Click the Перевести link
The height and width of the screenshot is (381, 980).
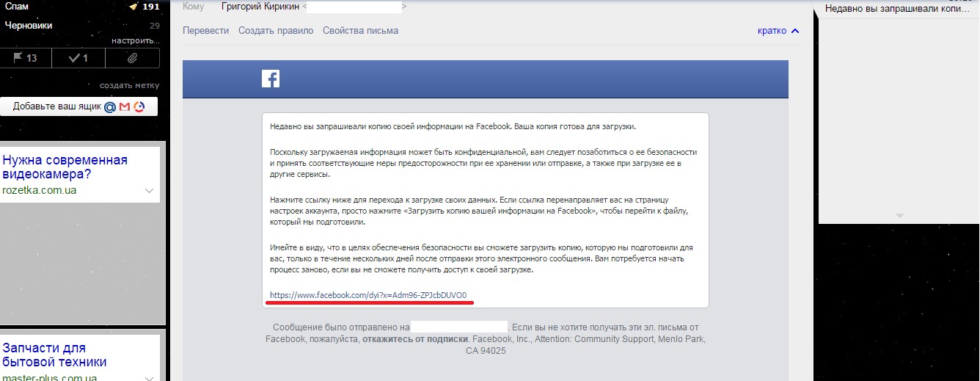coord(206,31)
